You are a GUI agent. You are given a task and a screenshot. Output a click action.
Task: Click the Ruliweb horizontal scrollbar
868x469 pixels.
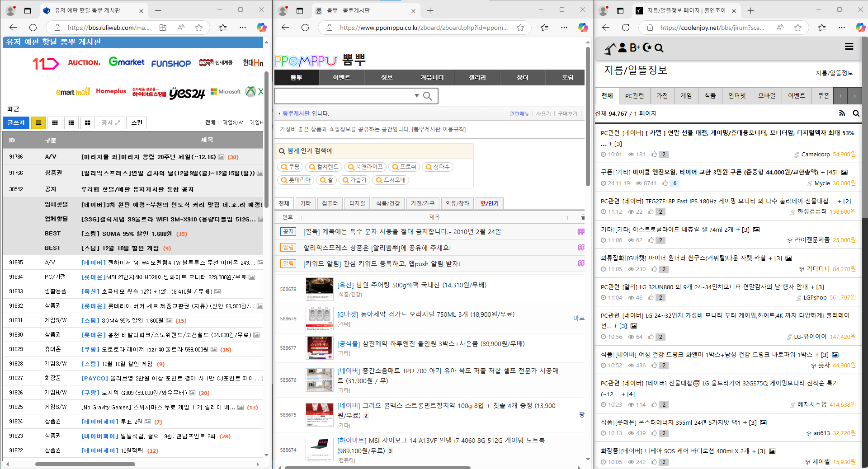[x=85, y=464]
